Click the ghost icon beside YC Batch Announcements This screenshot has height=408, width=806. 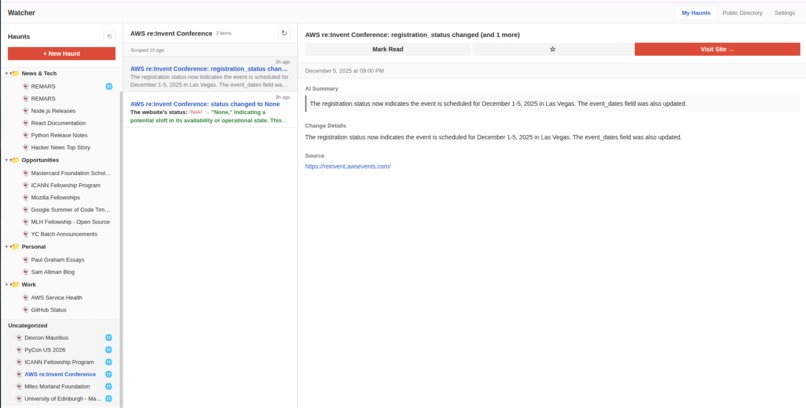pyautogui.click(x=26, y=234)
